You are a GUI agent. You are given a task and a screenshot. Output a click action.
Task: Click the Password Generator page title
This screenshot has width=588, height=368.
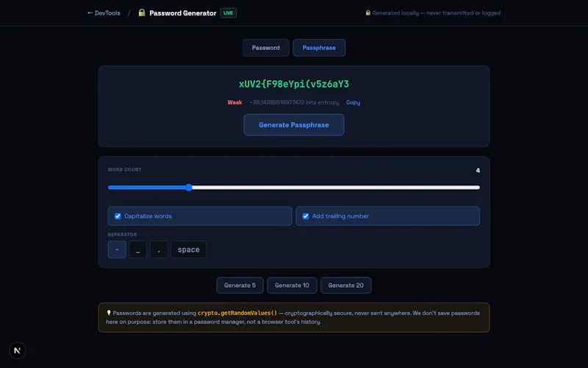[182, 13]
